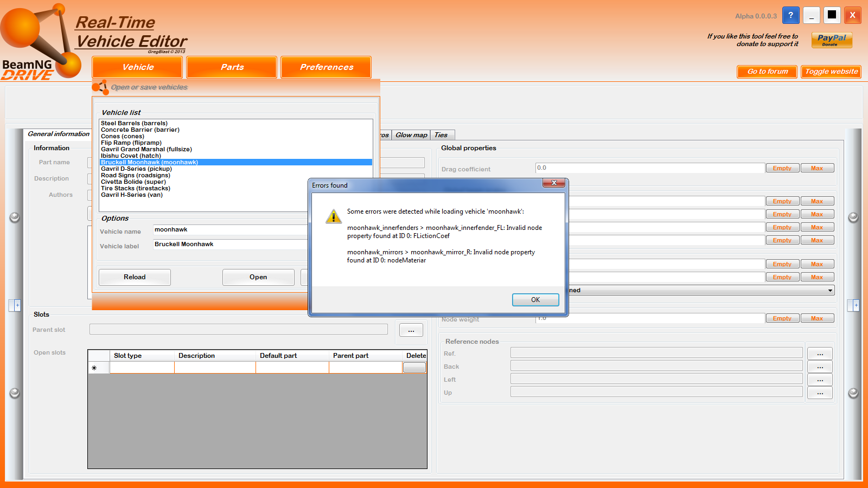Open the Parts menu tab

[232, 67]
